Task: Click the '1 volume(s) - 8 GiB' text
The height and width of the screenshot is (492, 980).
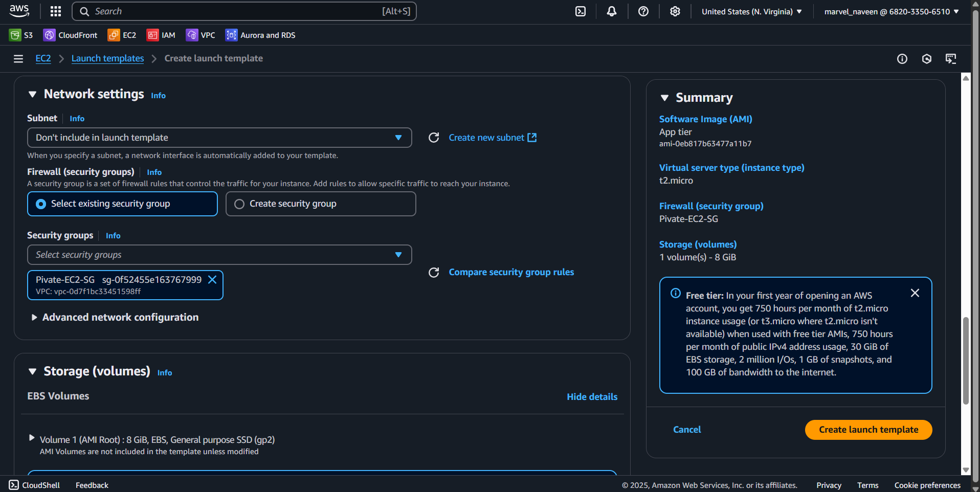Action: pyautogui.click(x=698, y=257)
